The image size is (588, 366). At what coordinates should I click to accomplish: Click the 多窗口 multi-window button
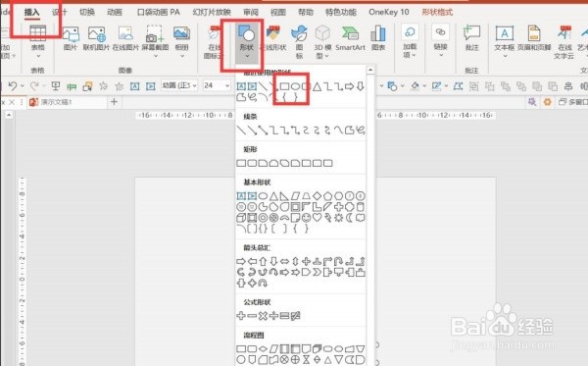[573, 102]
